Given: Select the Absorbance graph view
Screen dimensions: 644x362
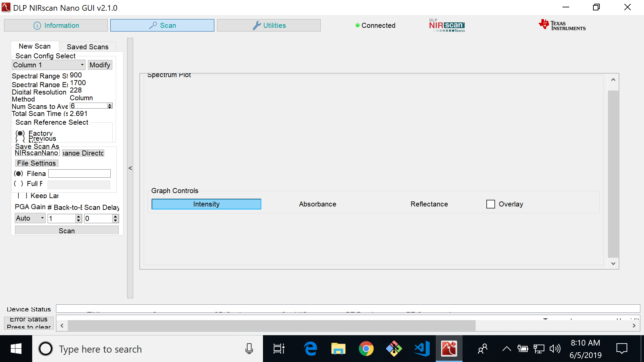Looking at the screenshot, I should click(318, 204).
